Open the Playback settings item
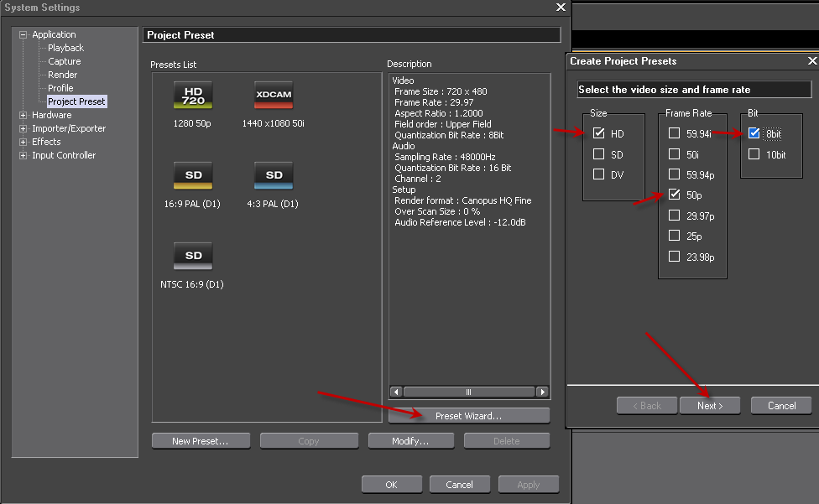819x504 pixels. coord(65,48)
